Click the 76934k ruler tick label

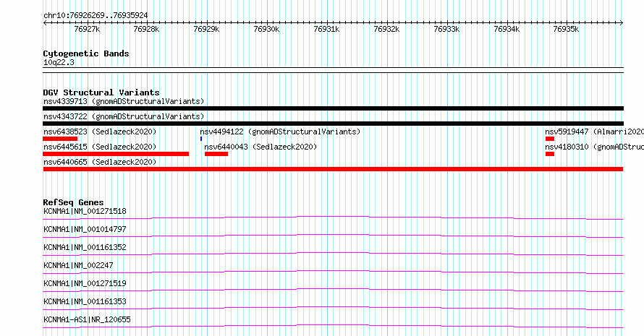(507, 29)
